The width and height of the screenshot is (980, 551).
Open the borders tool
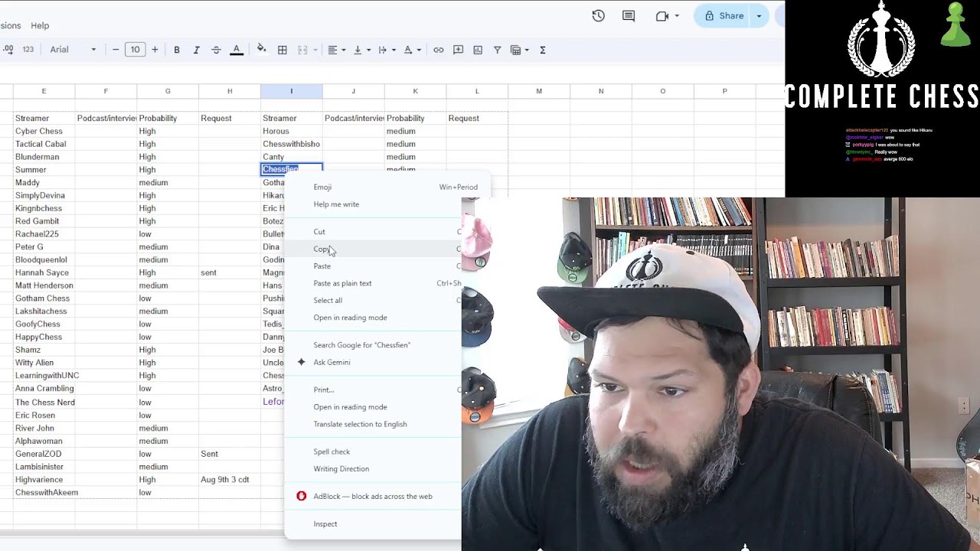pyautogui.click(x=283, y=50)
